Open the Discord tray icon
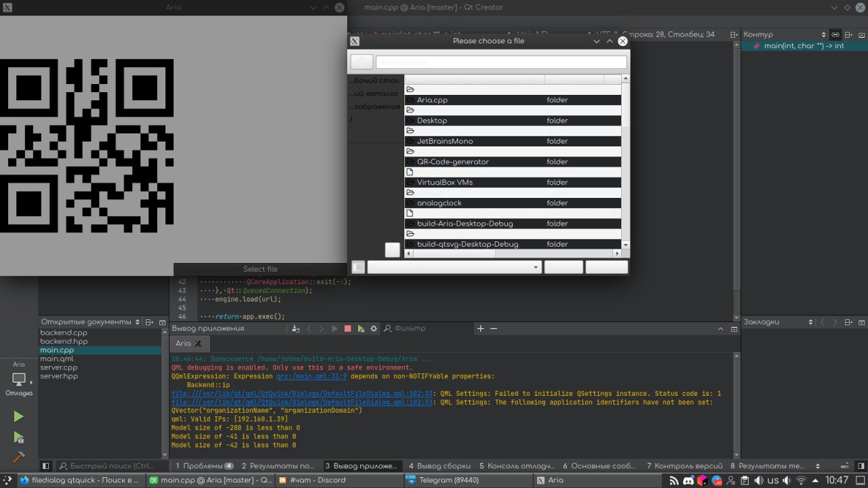 689,480
